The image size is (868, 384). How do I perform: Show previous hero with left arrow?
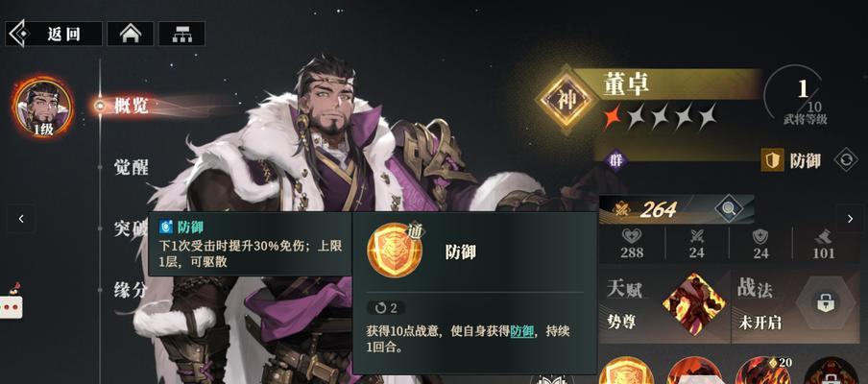(x=21, y=219)
